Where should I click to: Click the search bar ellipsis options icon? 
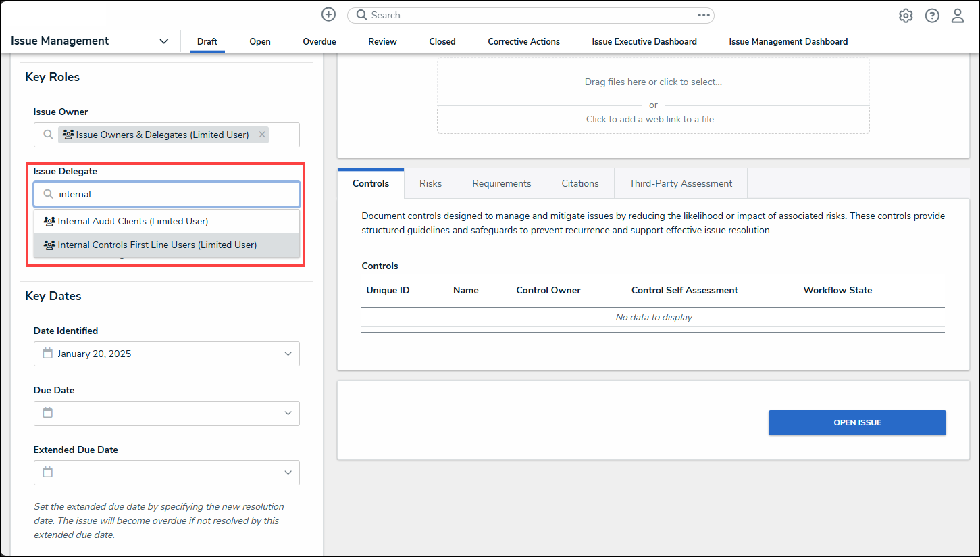coord(704,15)
